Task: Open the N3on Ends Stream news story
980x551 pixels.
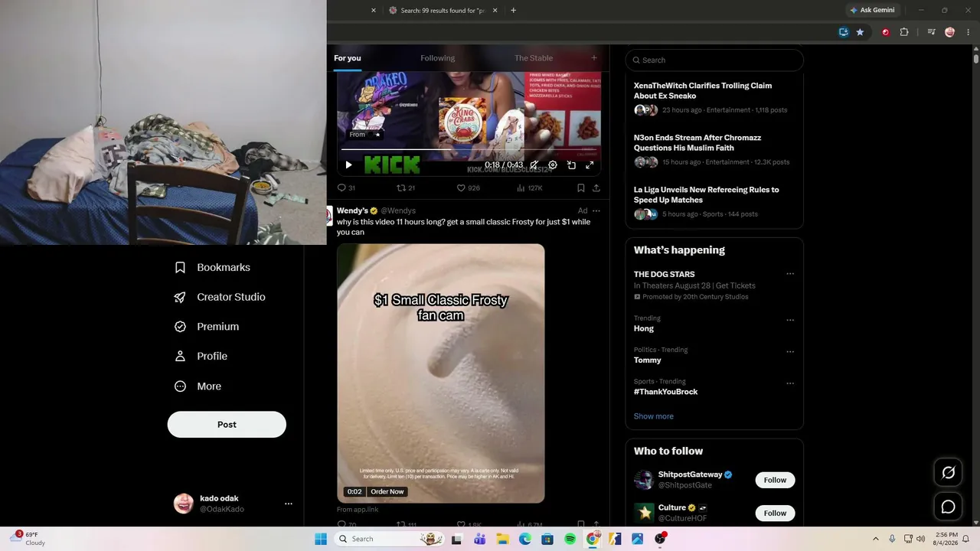Action: point(696,143)
